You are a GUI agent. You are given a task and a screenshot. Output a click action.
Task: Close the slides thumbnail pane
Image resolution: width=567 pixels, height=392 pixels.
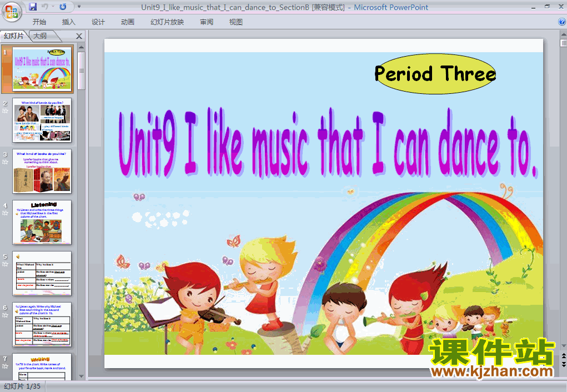[79, 36]
